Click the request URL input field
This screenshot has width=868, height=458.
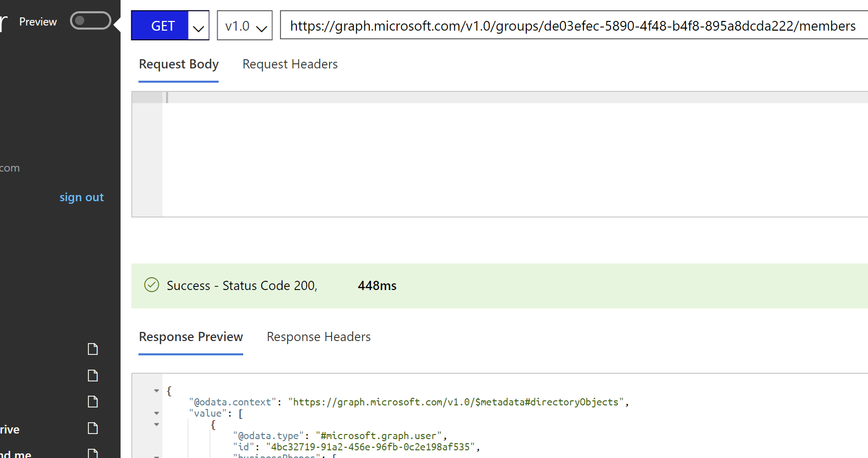pos(574,26)
